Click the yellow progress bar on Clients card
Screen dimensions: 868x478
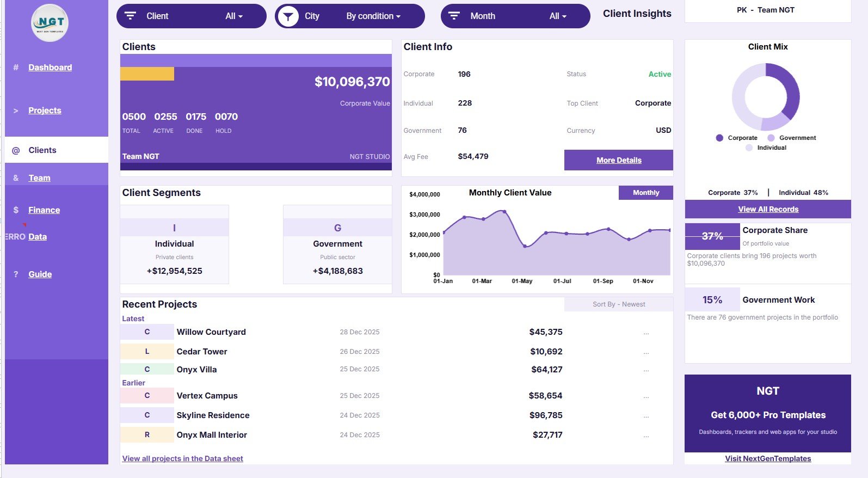[x=147, y=74]
